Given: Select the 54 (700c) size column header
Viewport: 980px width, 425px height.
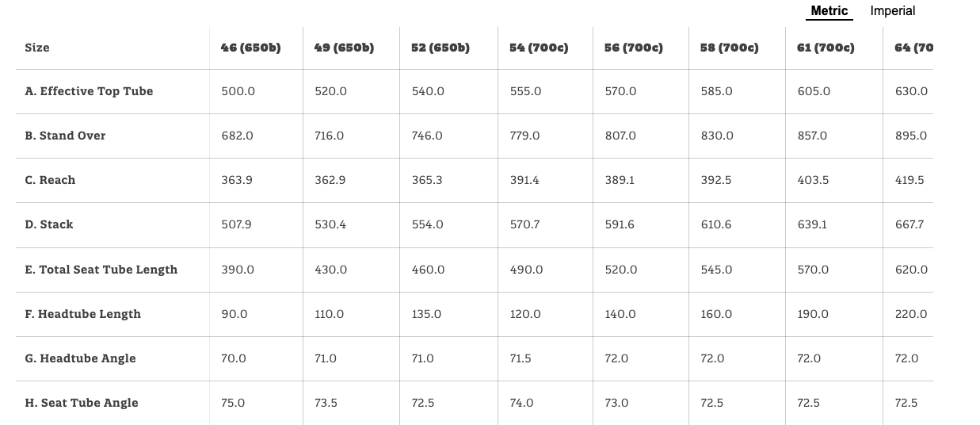Looking at the screenshot, I should [539, 48].
